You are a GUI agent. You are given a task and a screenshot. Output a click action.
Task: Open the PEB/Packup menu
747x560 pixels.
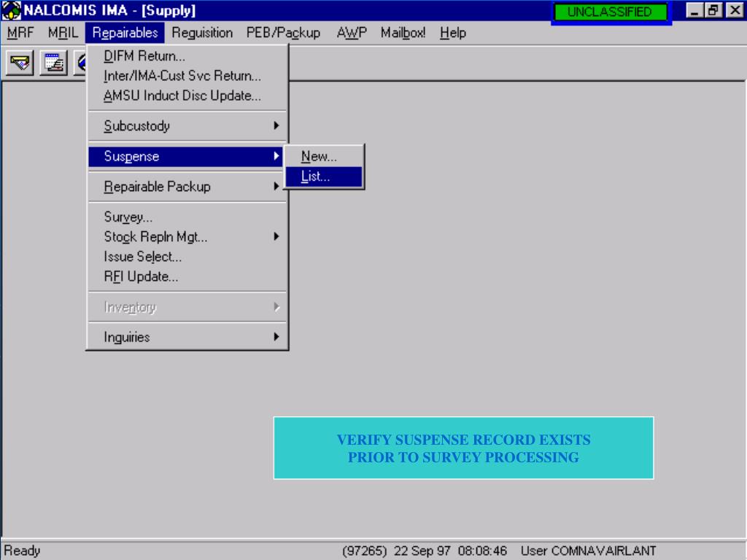[283, 32]
